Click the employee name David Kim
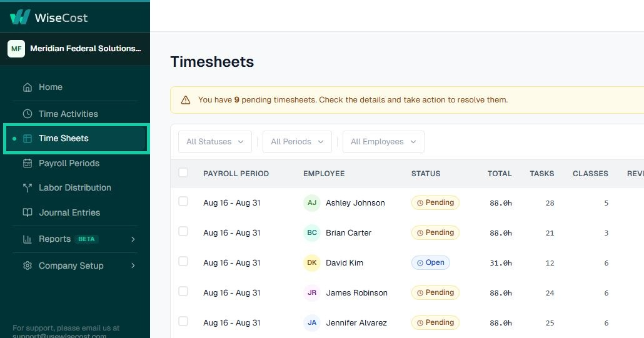This screenshot has width=644, height=338. 344,262
